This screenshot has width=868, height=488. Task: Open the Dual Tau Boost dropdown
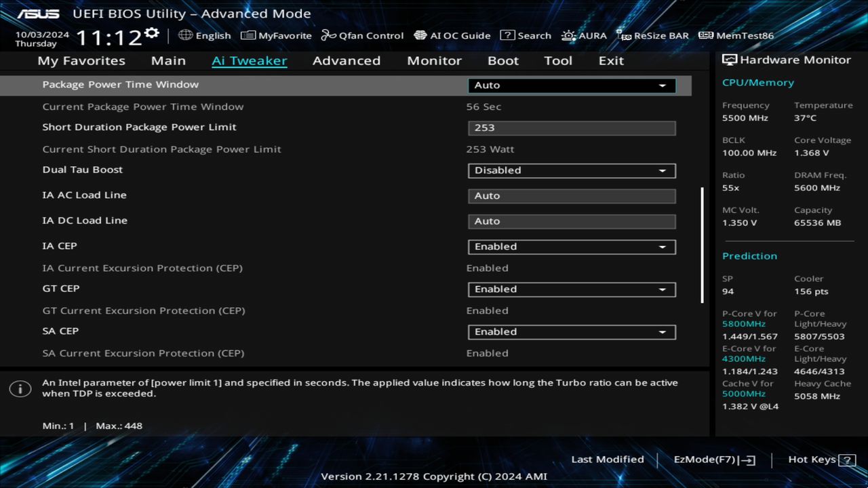571,170
